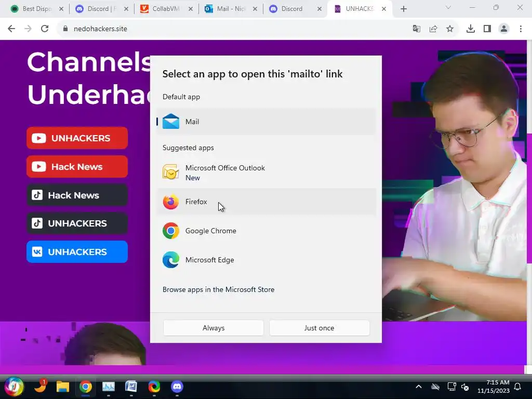This screenshot has width=532, height=399.
Task: Select Mail as the default app
Action: click(266, 122)
